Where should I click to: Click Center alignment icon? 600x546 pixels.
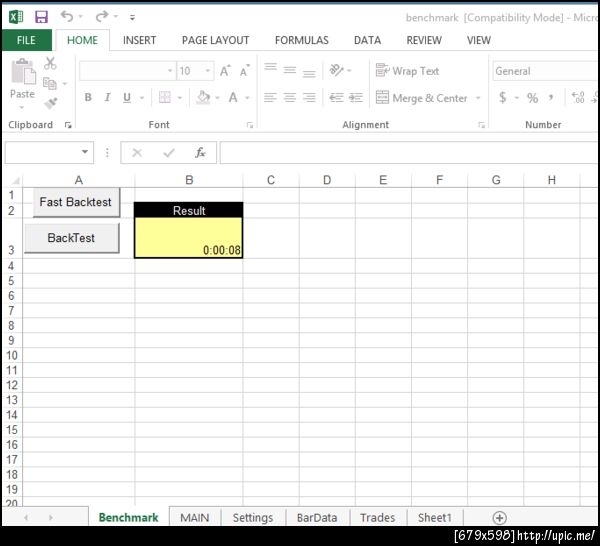click(x=290, y=98)
